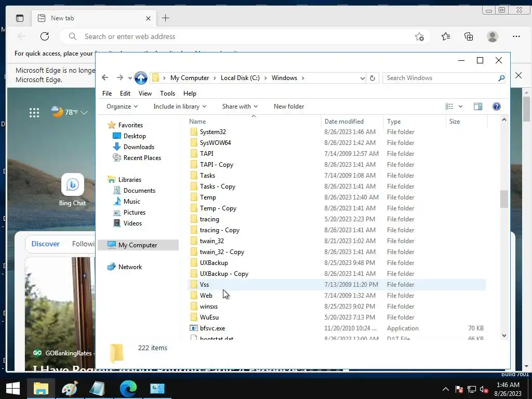Select Libraries in navigation pane

pyautogui.click(x=129, y=180)
